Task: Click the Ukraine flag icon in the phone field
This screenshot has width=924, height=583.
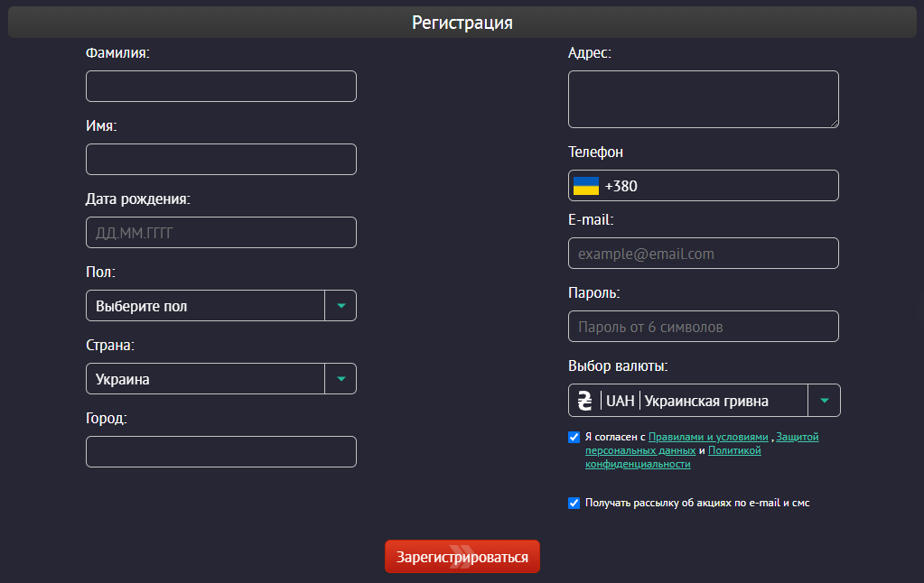Action: click(x=586, y=186)
